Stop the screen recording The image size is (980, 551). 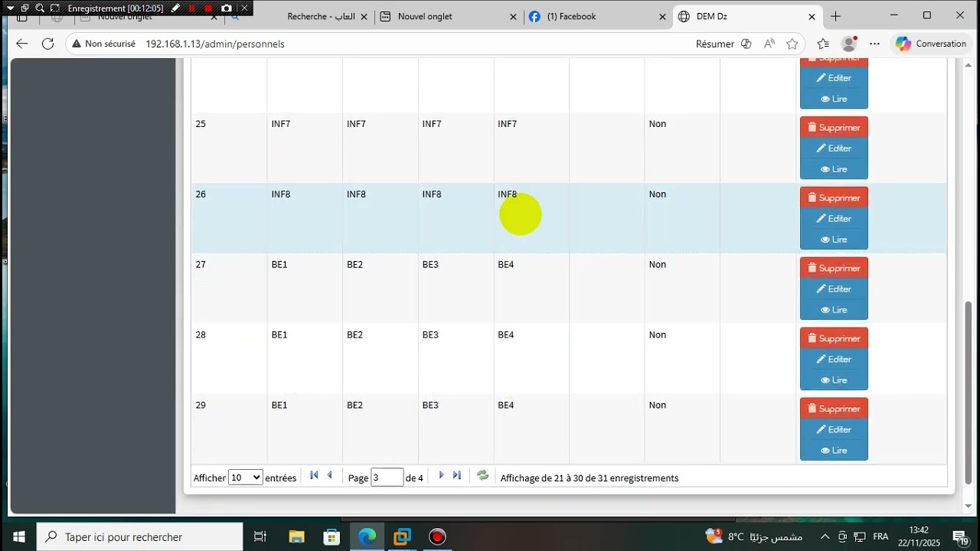click(208, 8)
